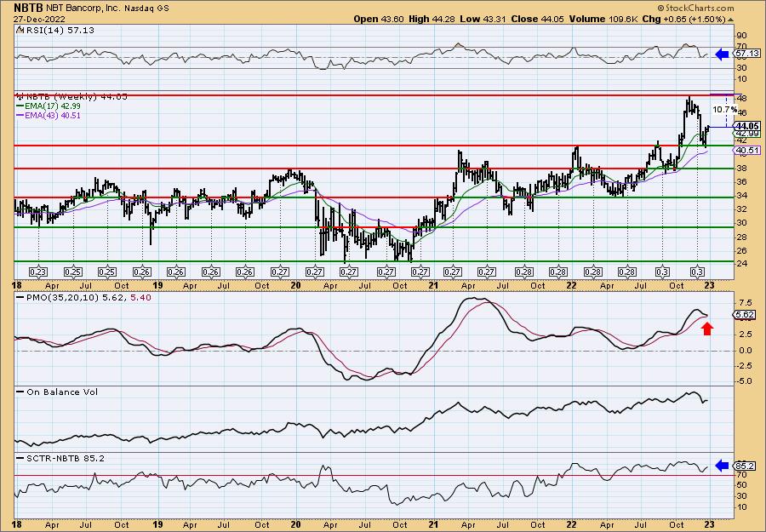Viewport: 766px width, 532px height.
Task: Click the 57.13 value tag on the RSI axis
Action: (747, 54)
